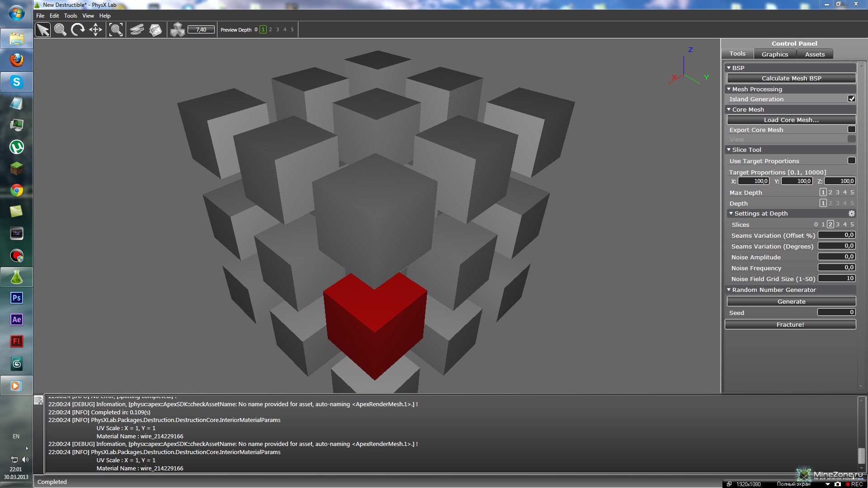868x488 pixels.
Task: Select the slice knives tool icon
Action: pos(137,30)
